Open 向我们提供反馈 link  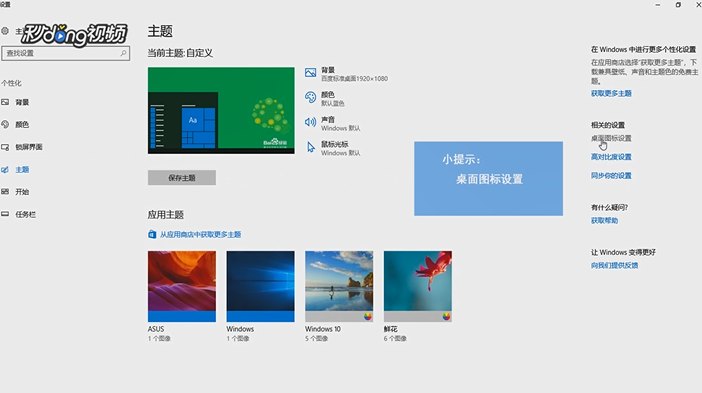(x=614, y=265)
